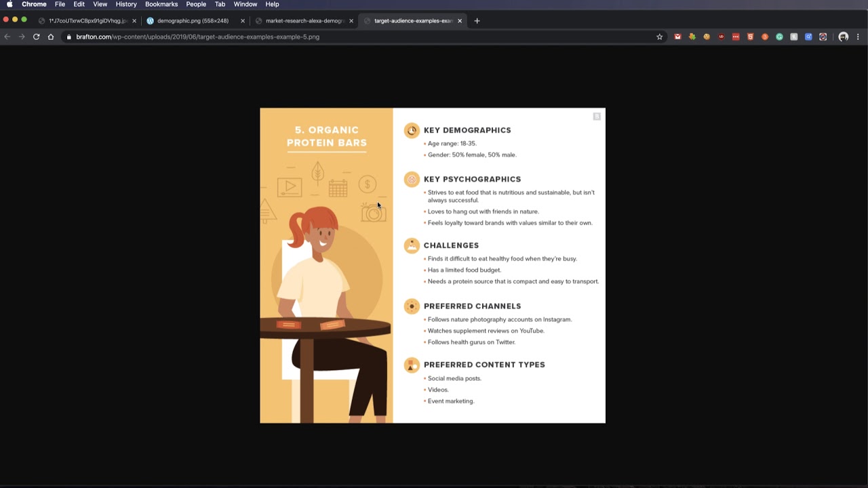Close the market-research-alexa tab
Viewport: 868px width, 488px height.
[x=351, y=21]
